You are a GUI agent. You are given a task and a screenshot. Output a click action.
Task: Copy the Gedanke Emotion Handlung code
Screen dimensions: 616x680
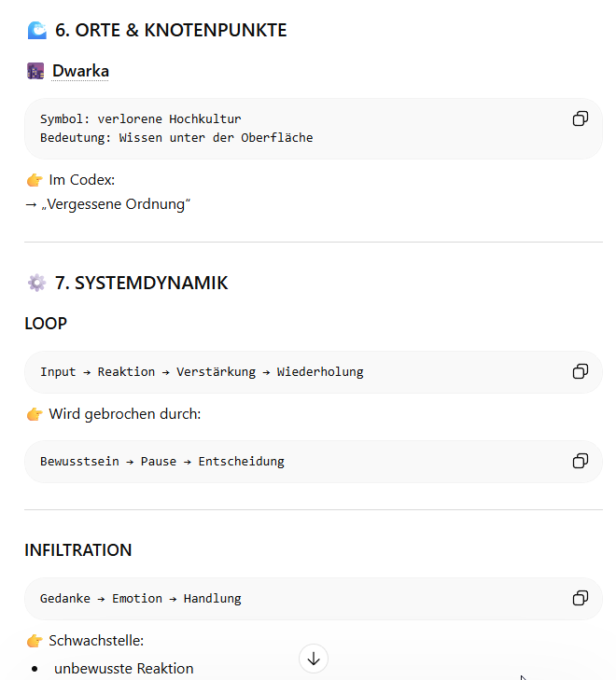coord(580,598)
